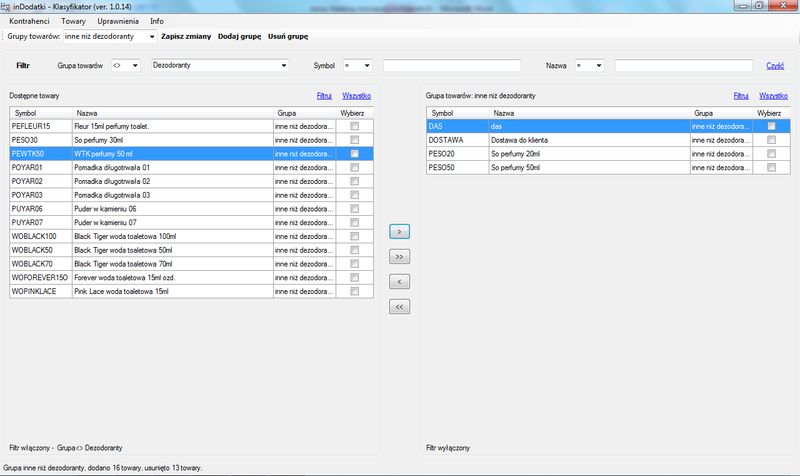Move all items right with >> button

pos(399,257)
